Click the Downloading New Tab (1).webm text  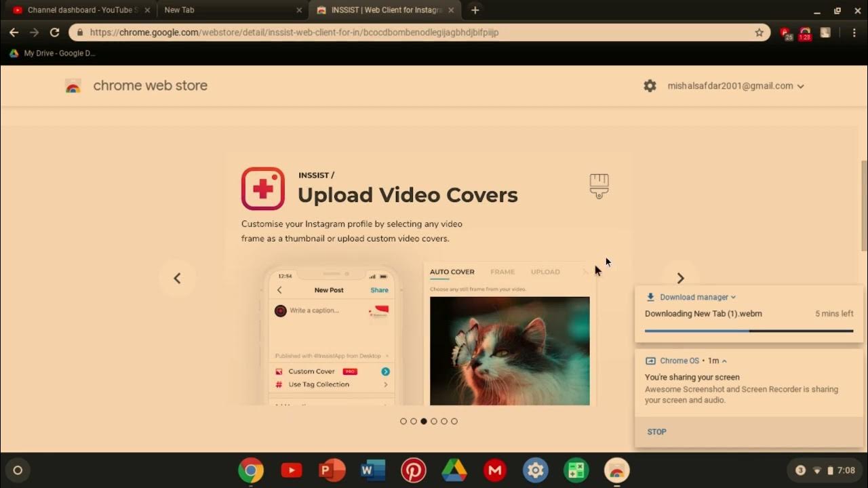point(703,314)
